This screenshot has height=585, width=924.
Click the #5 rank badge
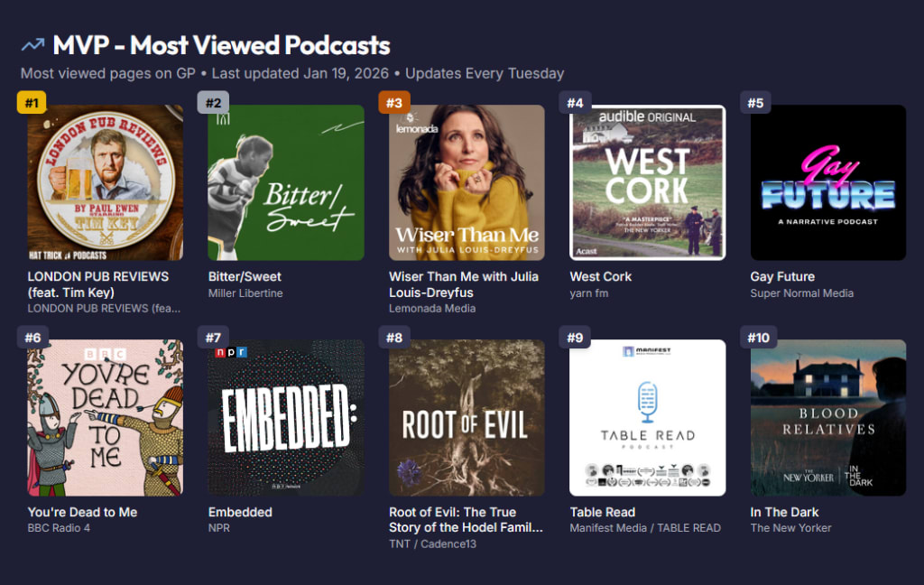pyautogui.click(x=755, y=103)
